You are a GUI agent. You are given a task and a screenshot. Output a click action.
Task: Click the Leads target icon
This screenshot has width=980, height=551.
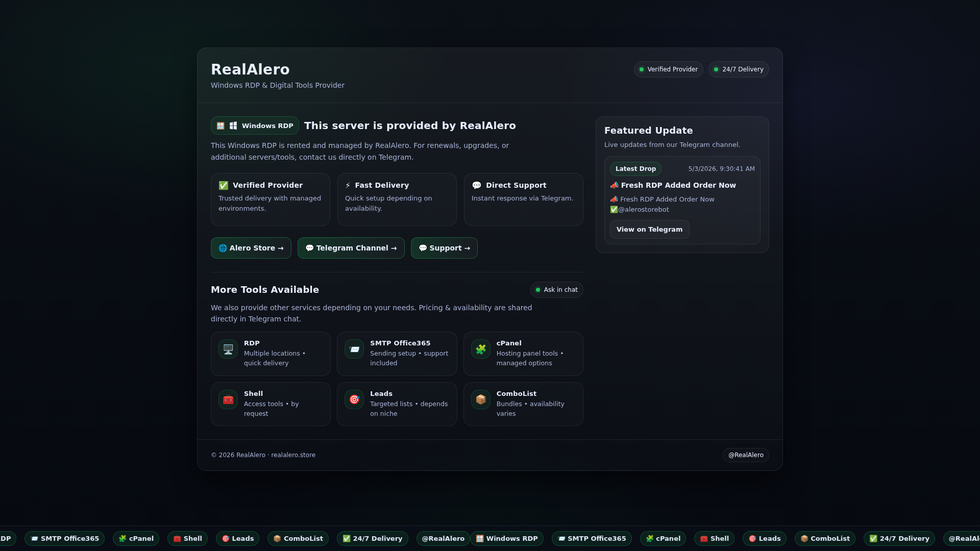354,399
